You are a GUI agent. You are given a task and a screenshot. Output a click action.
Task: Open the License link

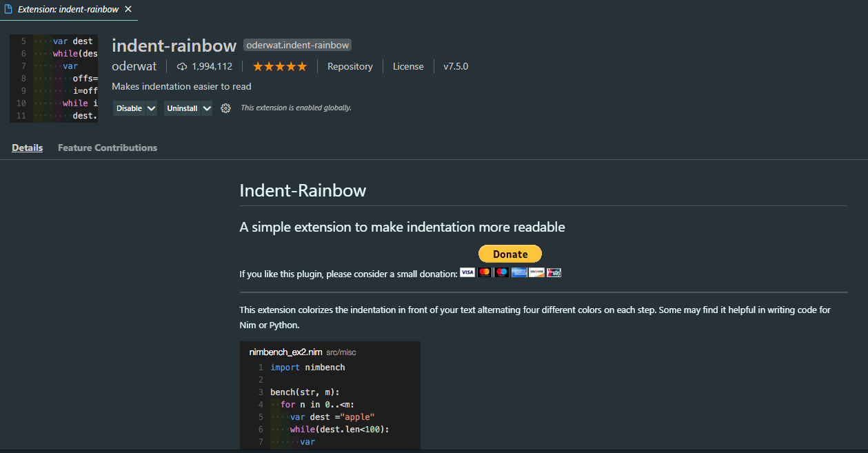click(408, 66)
